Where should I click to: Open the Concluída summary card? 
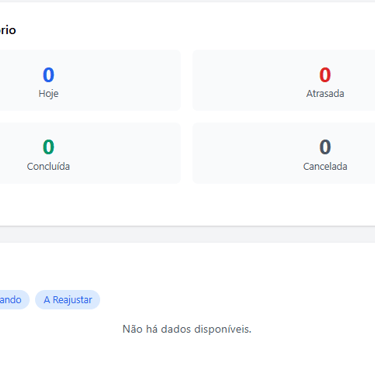point(90,153)
